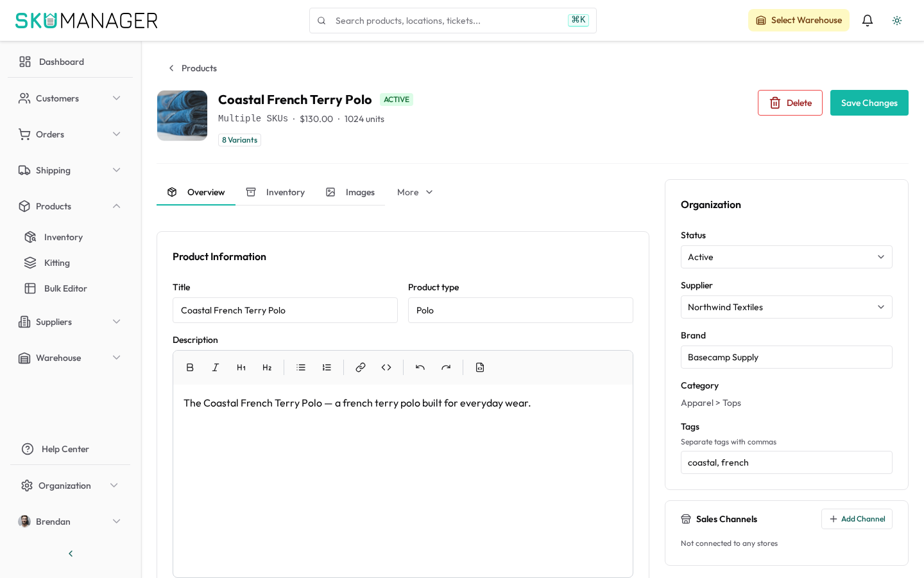The width and height of the screenshot is (924, 578).
Task: Insert a numbered list
Action: [327, 367]
